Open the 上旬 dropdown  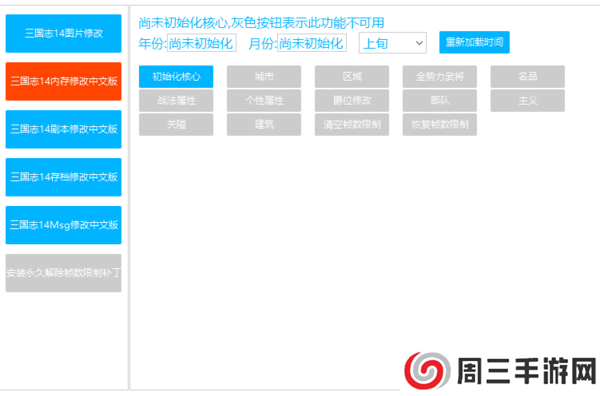[393, 43]
